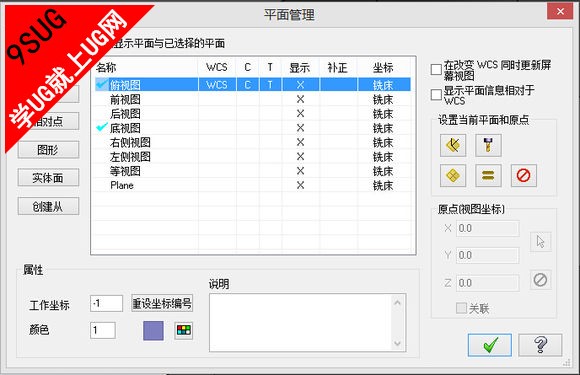Click the WCS column header
Image resolution: width=580 pixels, height=375 pixels.
point(217,67)
